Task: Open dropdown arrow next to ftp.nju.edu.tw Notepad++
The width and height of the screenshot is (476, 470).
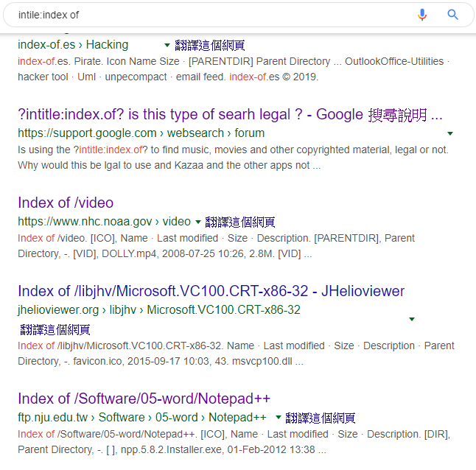Action: [278, 417]
